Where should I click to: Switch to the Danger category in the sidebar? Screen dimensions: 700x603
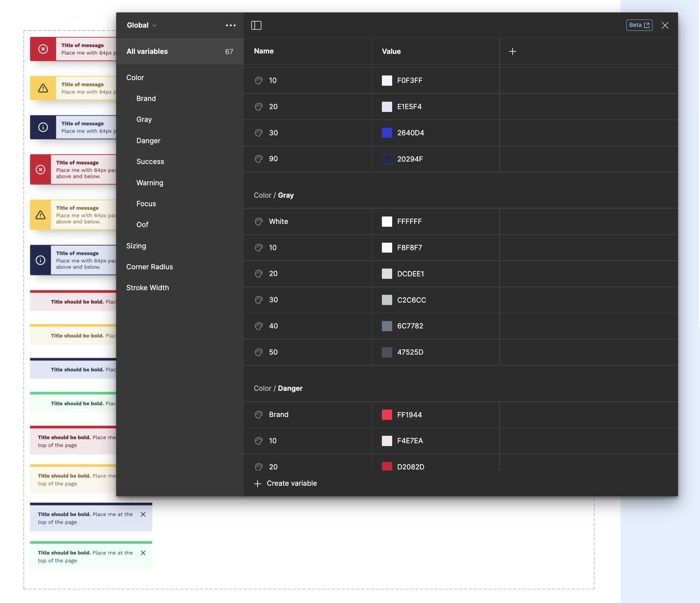148,140
